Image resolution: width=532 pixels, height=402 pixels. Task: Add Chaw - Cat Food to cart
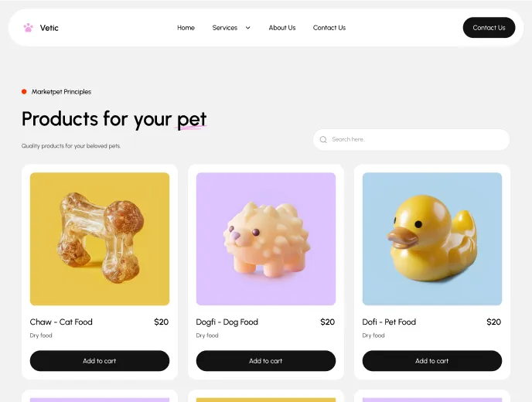(x=100, y=360)
